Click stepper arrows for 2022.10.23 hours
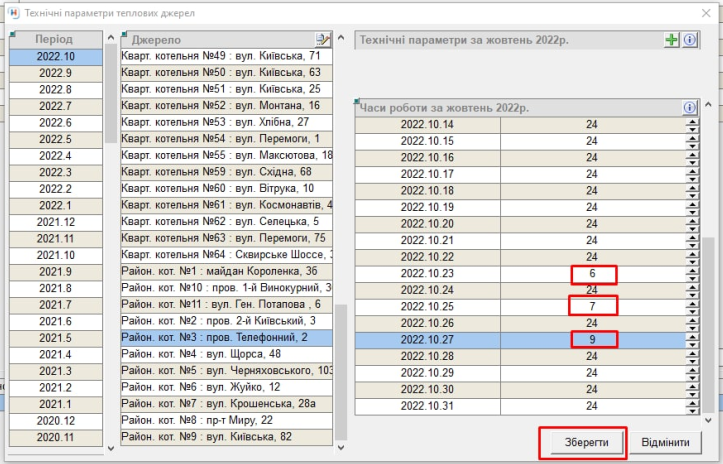Viewport: 723px width, 464px height. [x=690, y=274]
